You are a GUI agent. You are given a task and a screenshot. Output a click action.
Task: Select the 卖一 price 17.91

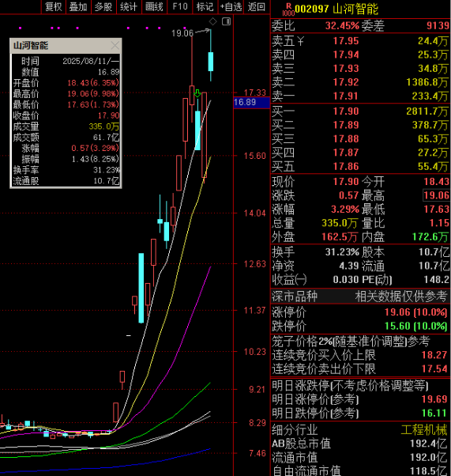(346, 96)
